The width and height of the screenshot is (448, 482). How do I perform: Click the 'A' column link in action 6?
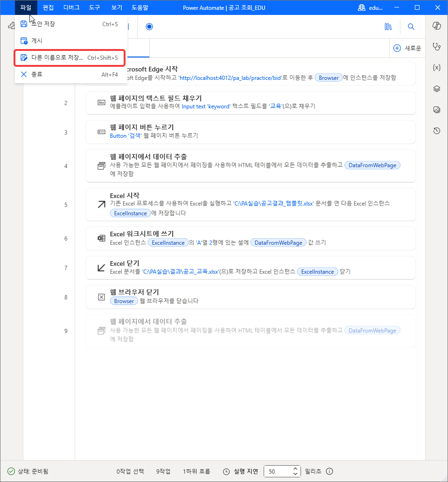click(x=199, y=242)
